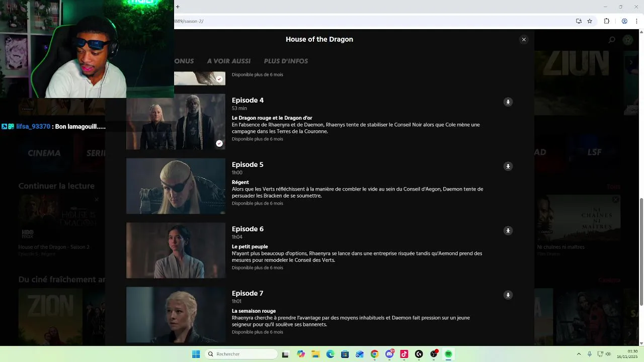Switch to Google Chrome on the taskbar
This screenshot has height=362, width=644.
click(x=374, y=354)
